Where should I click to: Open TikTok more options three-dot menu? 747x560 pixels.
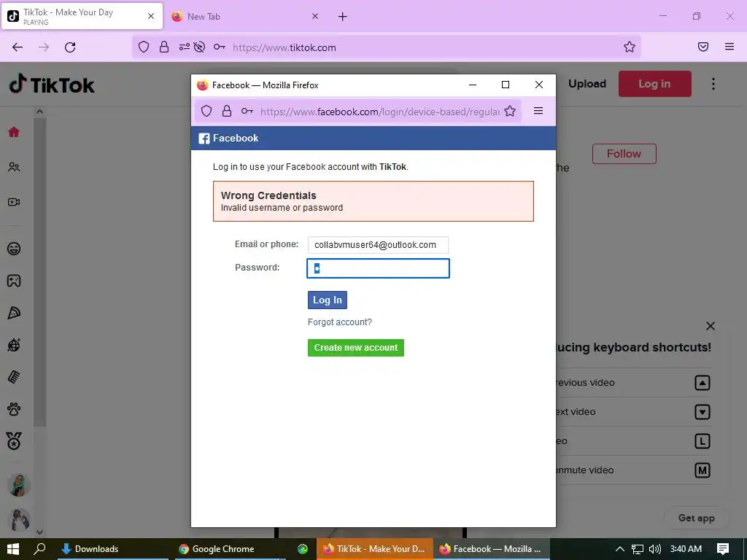point(713,84)
